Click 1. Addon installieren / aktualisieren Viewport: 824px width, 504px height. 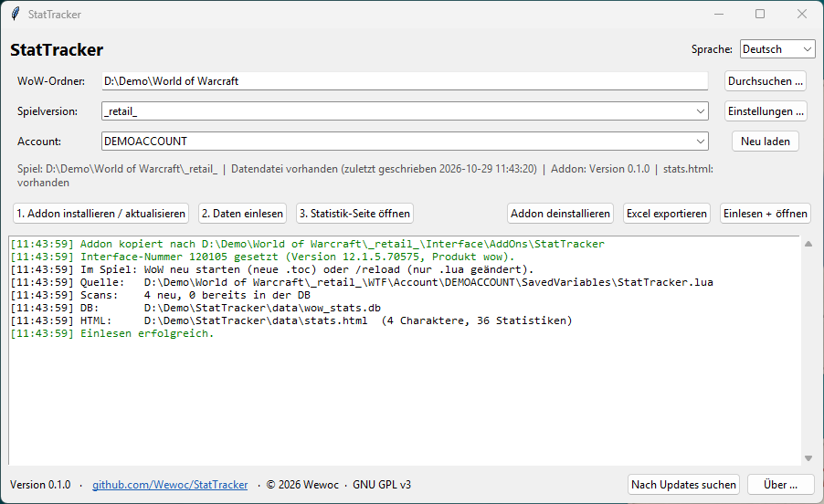click(x=100, y=214)
